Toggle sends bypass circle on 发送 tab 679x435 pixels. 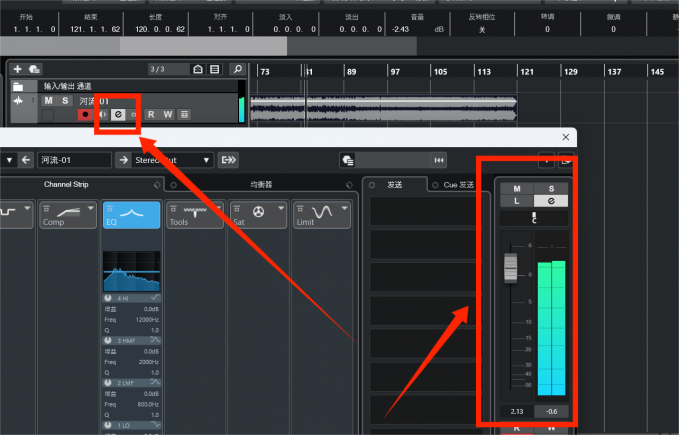coord(372,185)
